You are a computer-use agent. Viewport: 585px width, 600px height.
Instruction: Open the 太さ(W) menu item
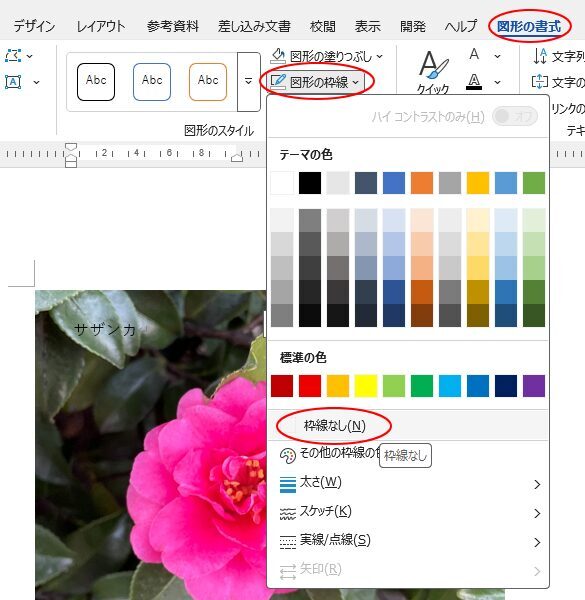[408, 484]
